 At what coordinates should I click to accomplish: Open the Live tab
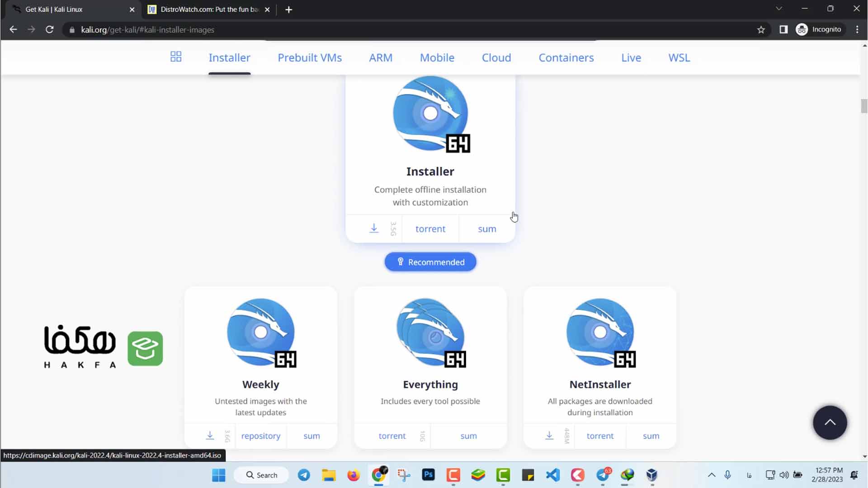coord(631,58)
